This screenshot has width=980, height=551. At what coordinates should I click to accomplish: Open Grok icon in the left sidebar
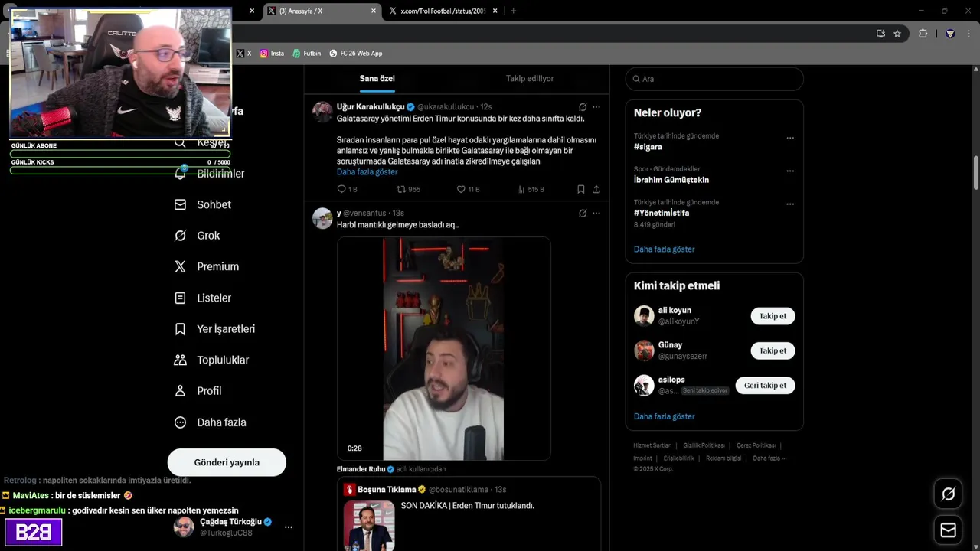[x=180, y=236]
